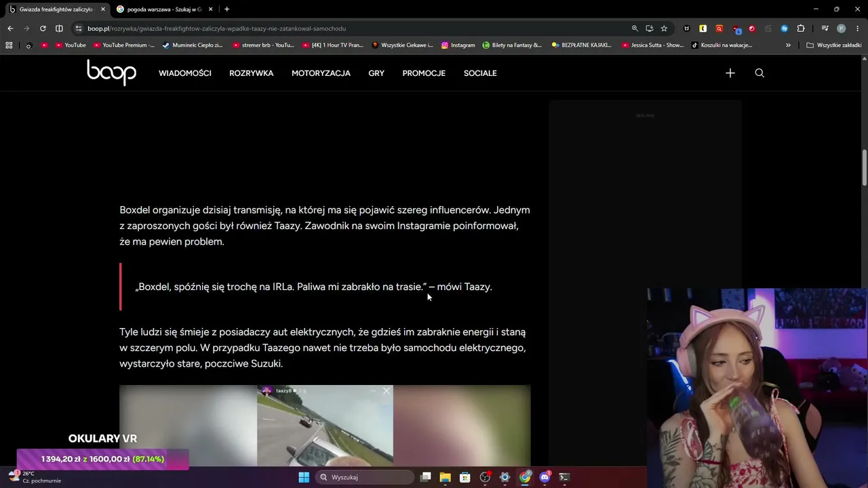Viewport: 868px width, 488px height.
Task: Open the stremer brb bookmark
Action: click(263, 45)
